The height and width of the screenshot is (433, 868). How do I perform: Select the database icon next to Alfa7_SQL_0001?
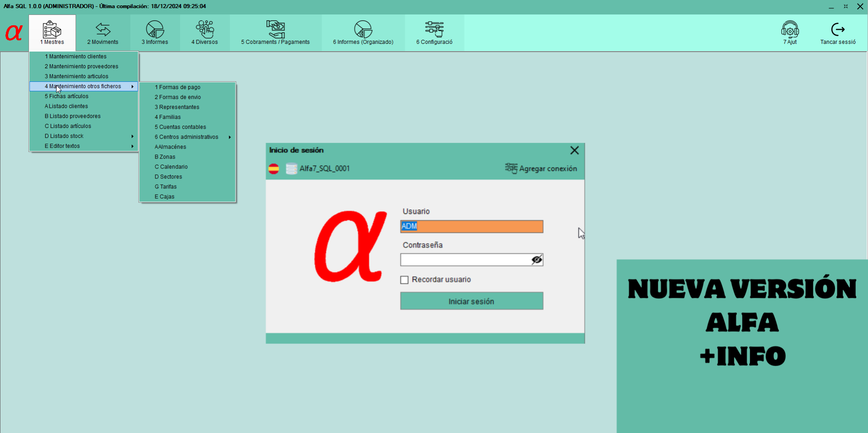pyautogui.click(x=291, y=169)
